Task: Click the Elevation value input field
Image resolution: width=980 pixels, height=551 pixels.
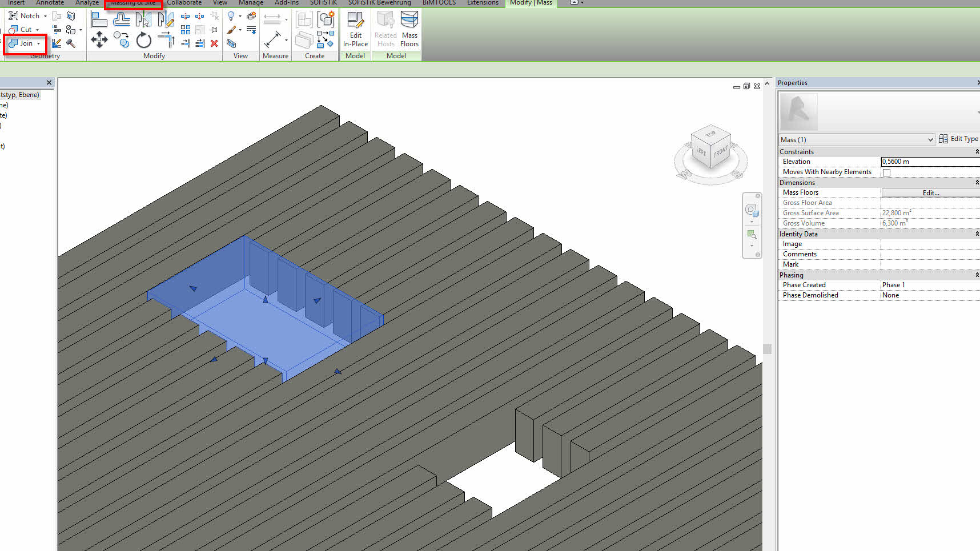Action: pos(930,162)
